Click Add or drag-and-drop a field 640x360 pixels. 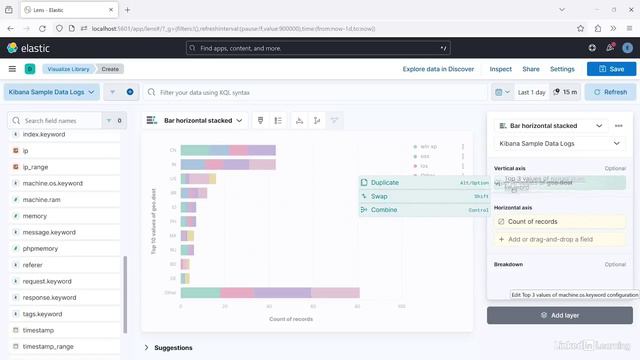click(x=560, y=240)
